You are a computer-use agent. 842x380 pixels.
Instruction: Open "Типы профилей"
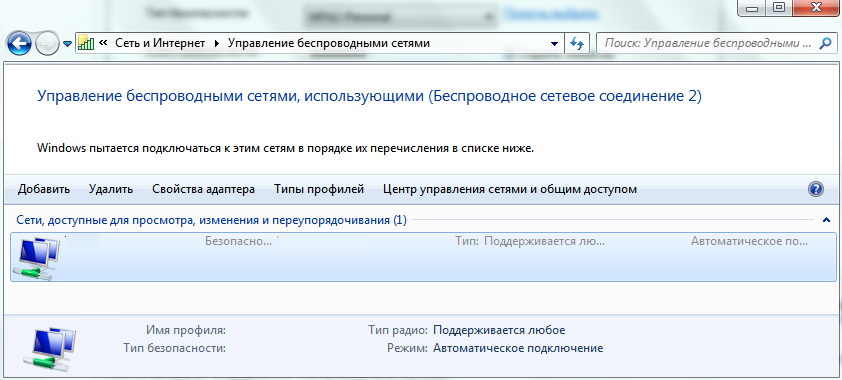point(319,189)
